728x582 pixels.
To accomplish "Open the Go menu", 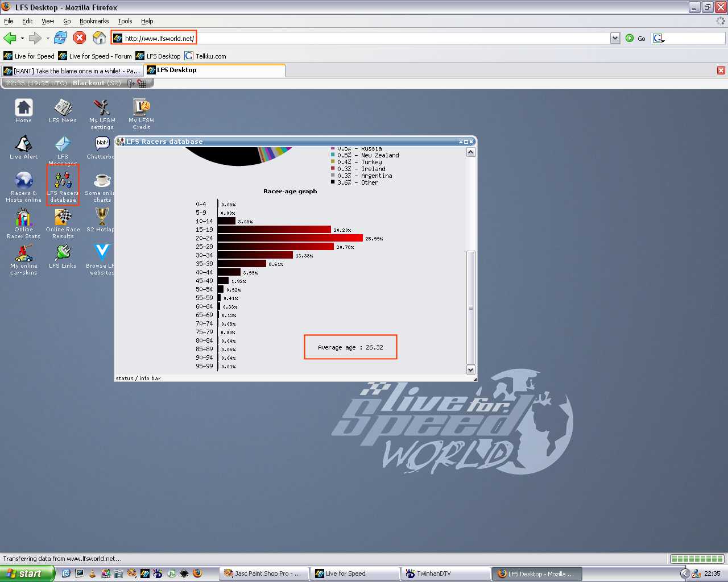I will point(67,21).
